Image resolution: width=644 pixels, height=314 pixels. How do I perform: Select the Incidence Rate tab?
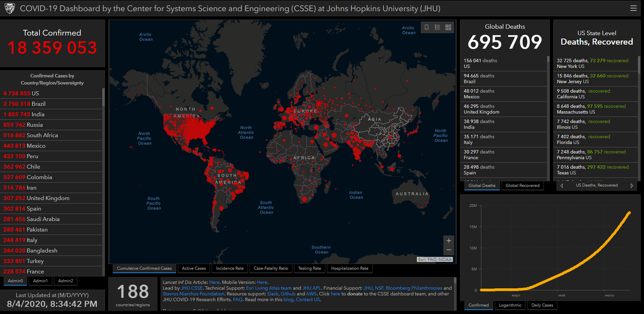230,268
